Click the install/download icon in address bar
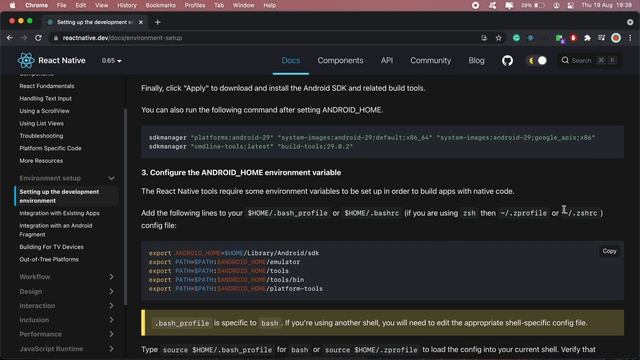 [x=484, y=38]
